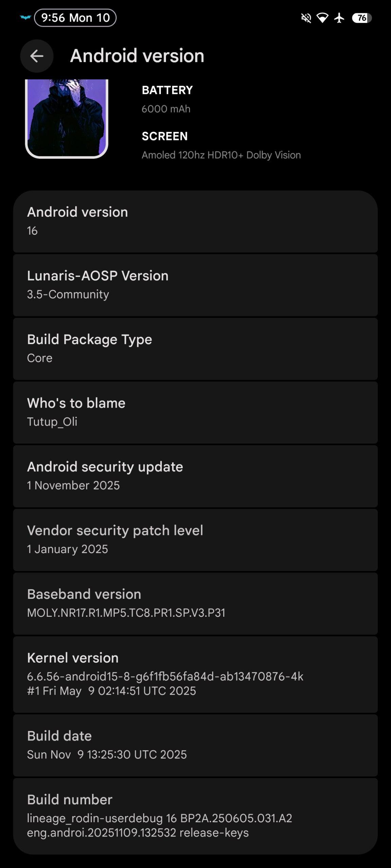The image size is (391, 868).
Task: Tap the Wi-Fi status icon
Action: [x=322, y=18]
